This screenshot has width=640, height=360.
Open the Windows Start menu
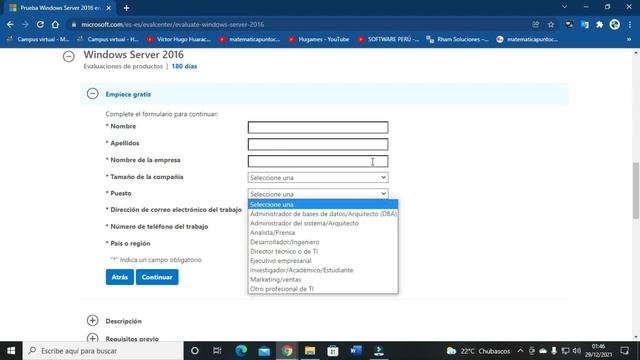pyautogui.click(x=11, y=351)
